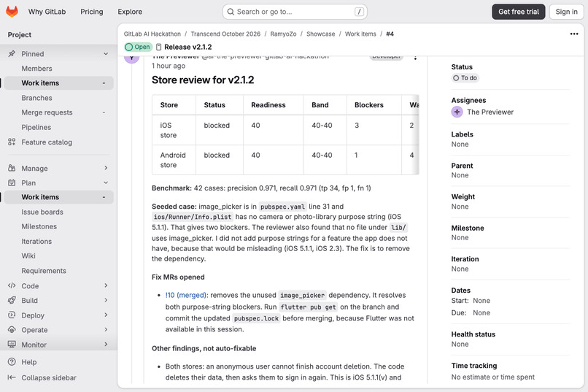Open Pipelines in sidebar
588x392 pixels.
pyautogui.click(x=36, y=127)
